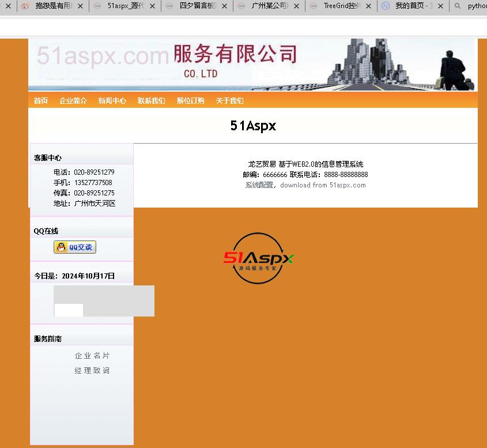Close the 51aspx_源代 tab
The width and height of the screenshot is (487, 448).
click(153, 6)
